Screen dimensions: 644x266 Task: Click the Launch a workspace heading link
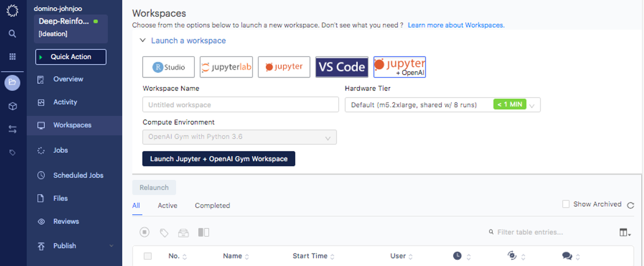point(189,41)
